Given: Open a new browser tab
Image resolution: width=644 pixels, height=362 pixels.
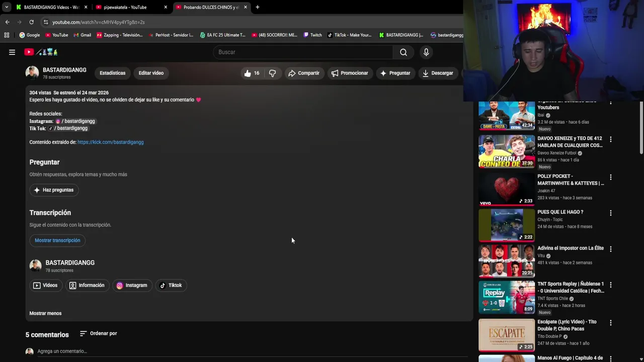Looking at the screenshot, I should [x=257, y=7].
